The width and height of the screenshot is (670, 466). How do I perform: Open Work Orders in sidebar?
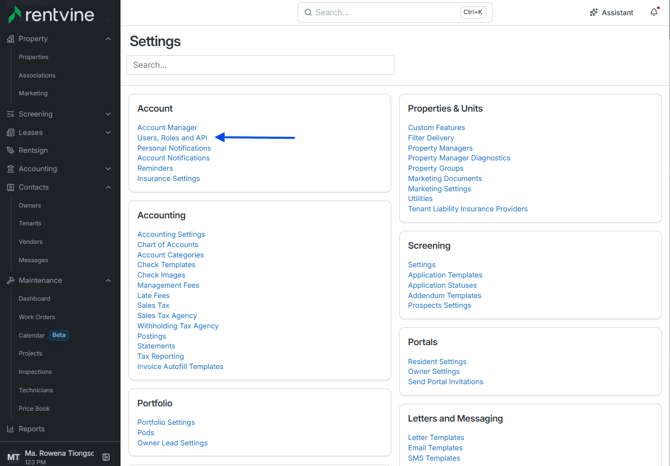37,317
